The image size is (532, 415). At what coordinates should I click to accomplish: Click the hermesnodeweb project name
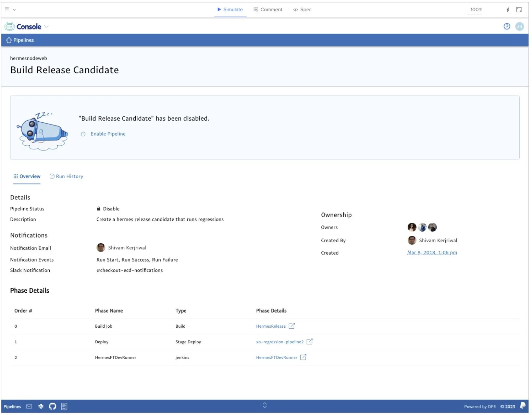28,58
